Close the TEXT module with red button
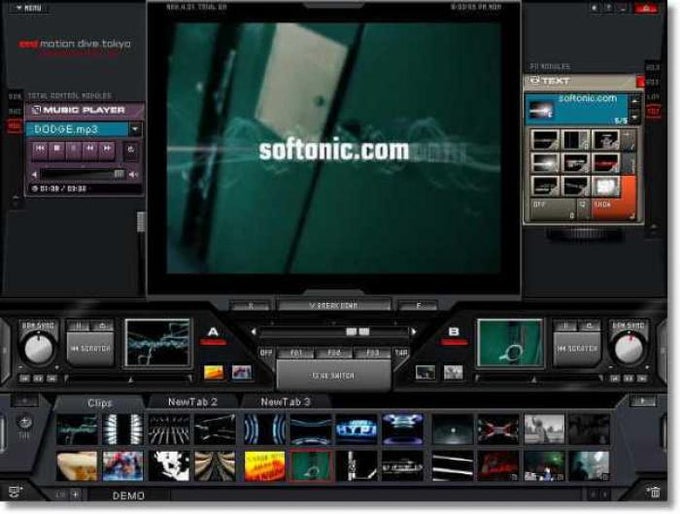 641,82
